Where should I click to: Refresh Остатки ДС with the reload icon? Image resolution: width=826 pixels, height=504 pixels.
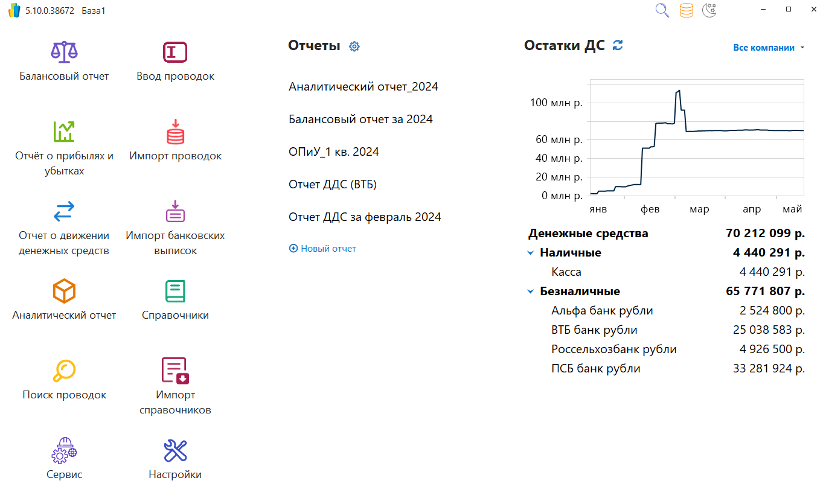coord(617,45)
